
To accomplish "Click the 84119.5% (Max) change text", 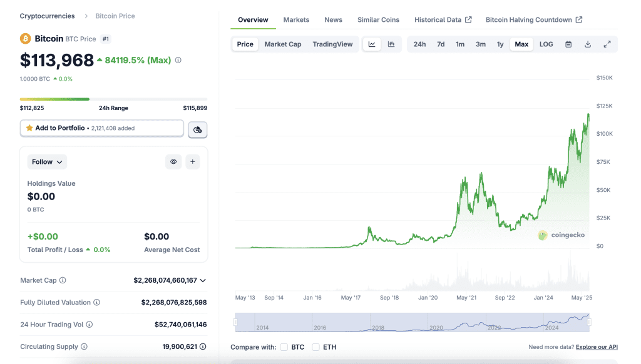I will [138, 60].
